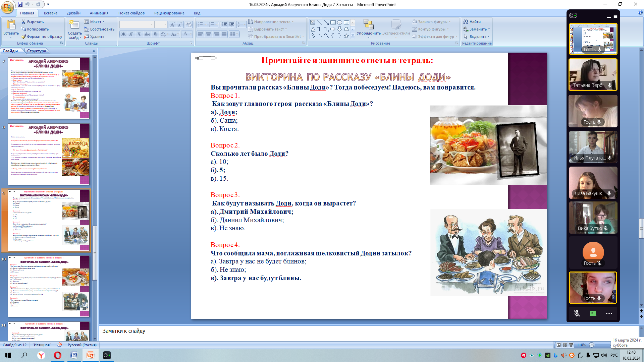Click the Office button logo
The height and width of the screenshot is (362, 644).
[7, 7]
